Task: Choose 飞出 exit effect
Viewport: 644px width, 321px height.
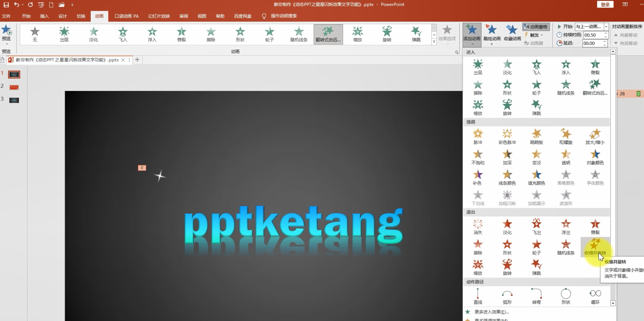Action: point(536,227)
